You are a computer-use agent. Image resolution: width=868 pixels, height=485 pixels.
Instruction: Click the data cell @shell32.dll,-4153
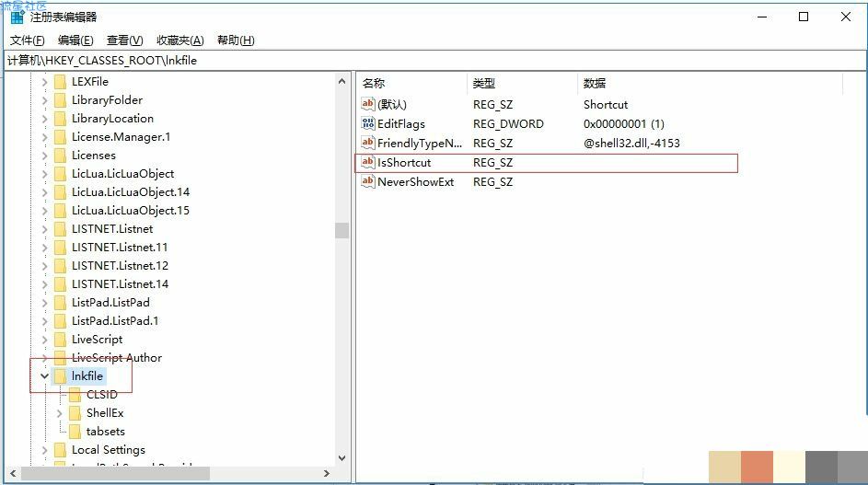[631, 143]
